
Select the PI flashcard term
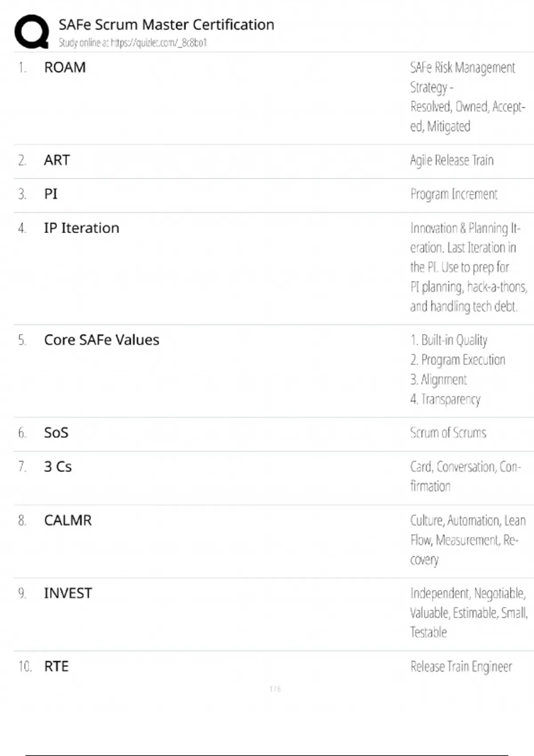[x=51, y=194]
